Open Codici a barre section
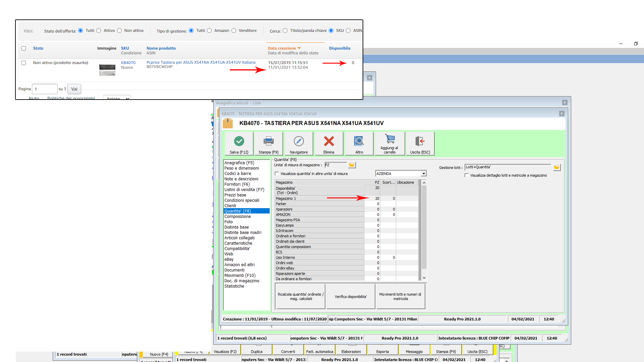 pyautogui.click(x=238, y=174)
